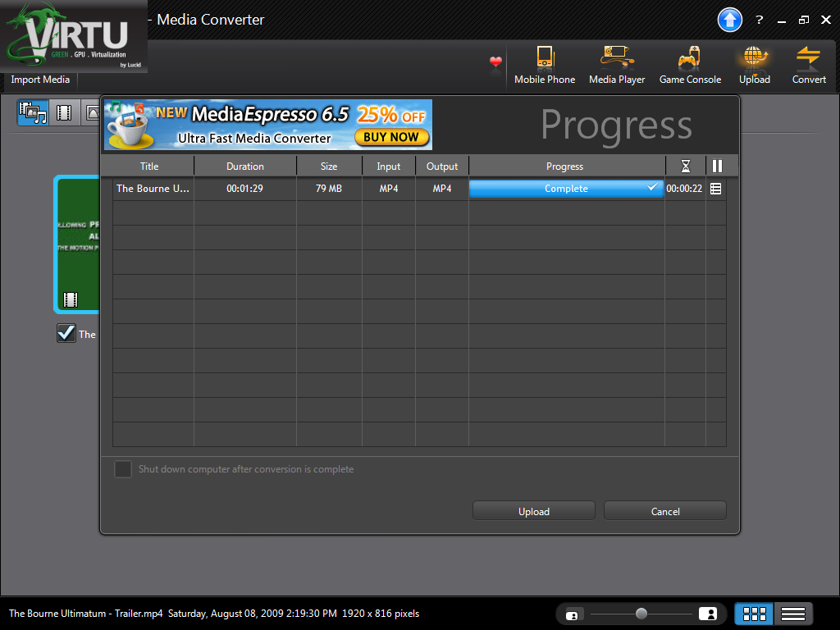The width and height of the screenshot is (840, 630).
Task: Click the red heart favorites icon
Action: coord(495,62)
